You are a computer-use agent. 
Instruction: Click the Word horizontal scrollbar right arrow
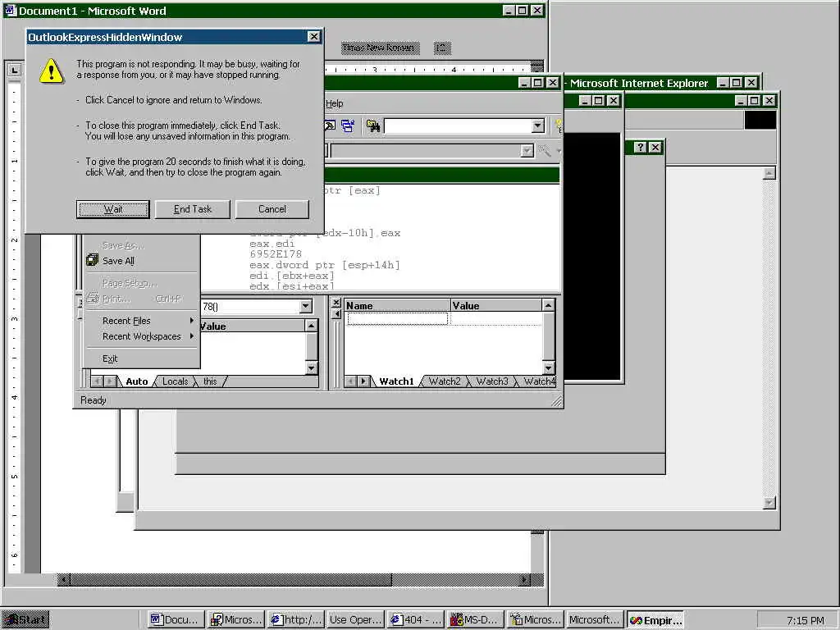525,580
